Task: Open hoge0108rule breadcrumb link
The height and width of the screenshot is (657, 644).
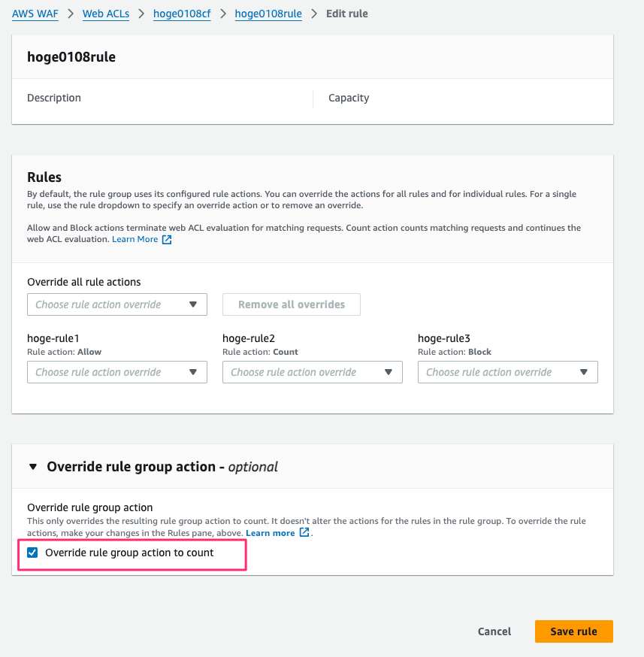Action: pos(268,14)
